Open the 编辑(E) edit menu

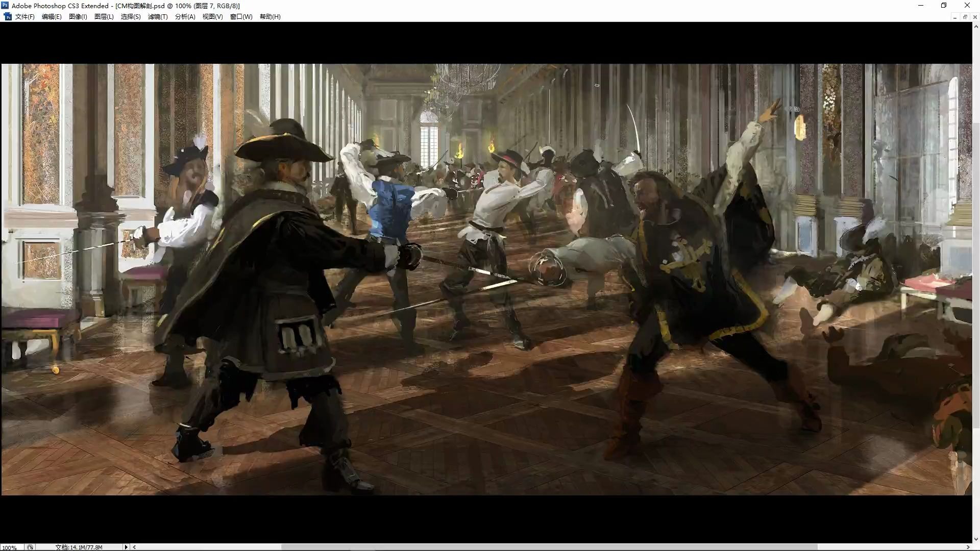point(52,17)
